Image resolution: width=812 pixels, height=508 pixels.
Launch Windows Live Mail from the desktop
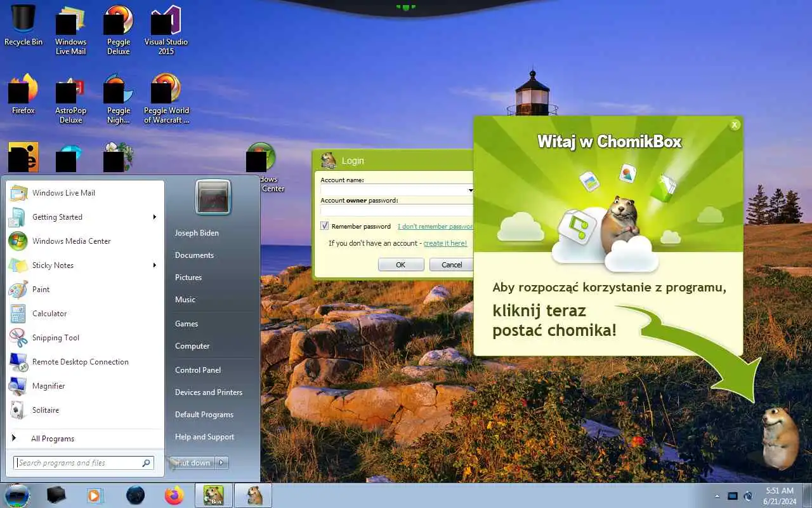pyautogui.click(x=70, y=30)
